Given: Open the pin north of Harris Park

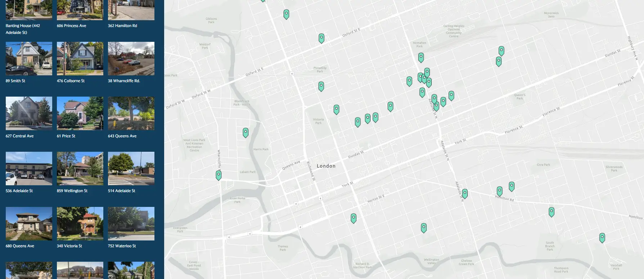Looking at the screenshot, I should (x=246, y=133).
